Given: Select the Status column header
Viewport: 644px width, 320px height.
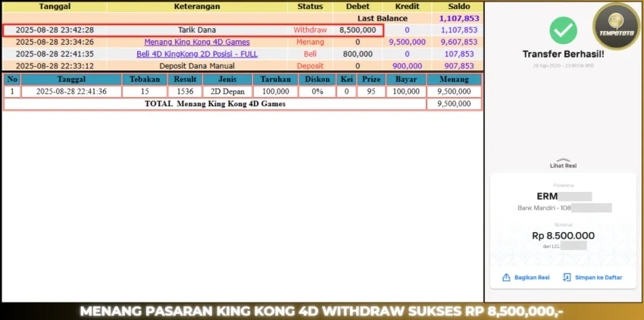Looking at the screenshot, I should coord(310,7).
